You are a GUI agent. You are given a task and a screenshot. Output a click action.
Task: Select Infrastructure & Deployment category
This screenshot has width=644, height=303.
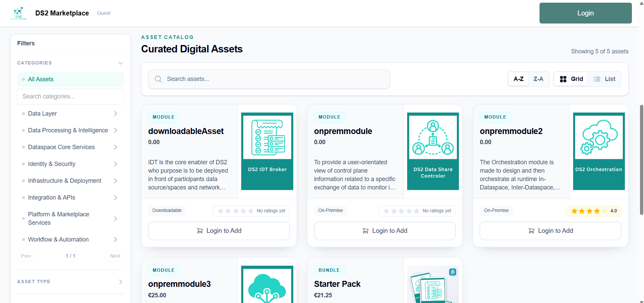pyautogui.click(x=65, y=181)
